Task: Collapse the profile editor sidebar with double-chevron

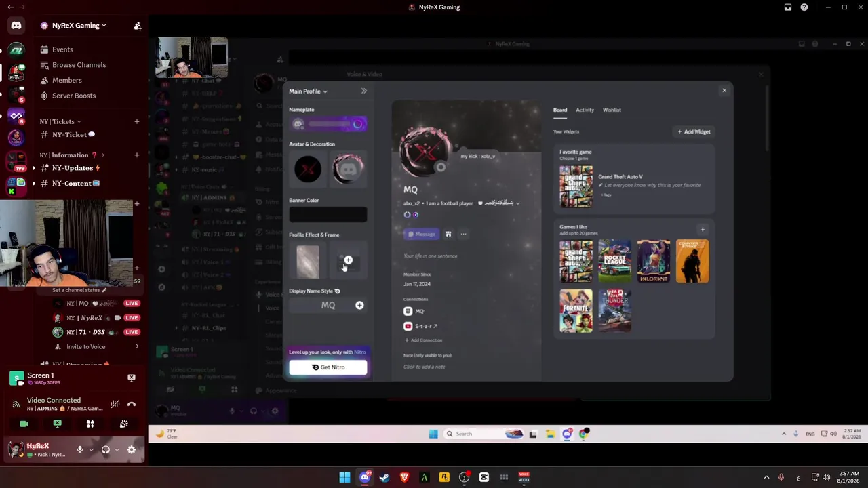Action: coord(363,91)
